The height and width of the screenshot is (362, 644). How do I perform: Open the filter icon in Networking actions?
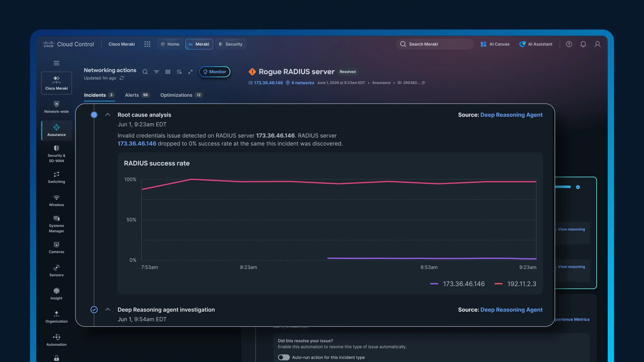point(156,72)
